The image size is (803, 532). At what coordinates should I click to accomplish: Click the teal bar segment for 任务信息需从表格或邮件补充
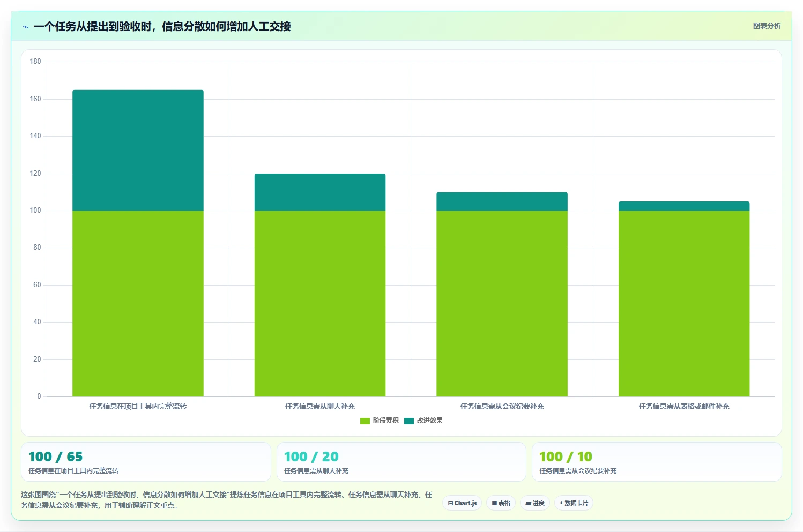(684, 206)
